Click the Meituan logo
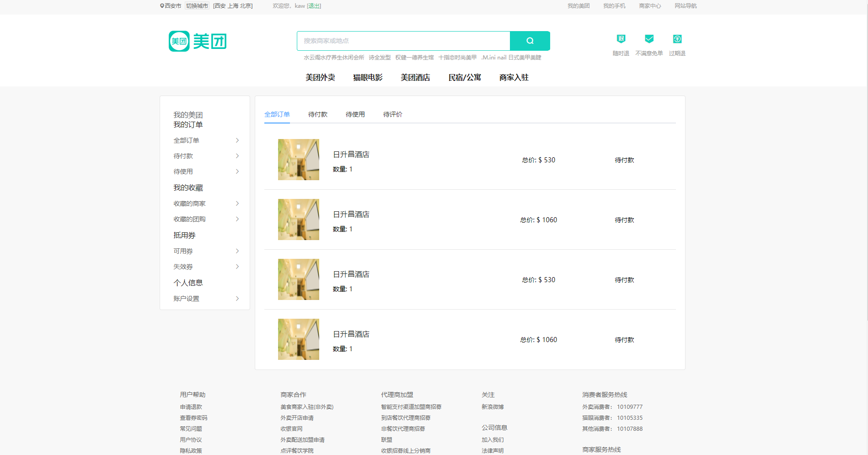 point(198,41)
